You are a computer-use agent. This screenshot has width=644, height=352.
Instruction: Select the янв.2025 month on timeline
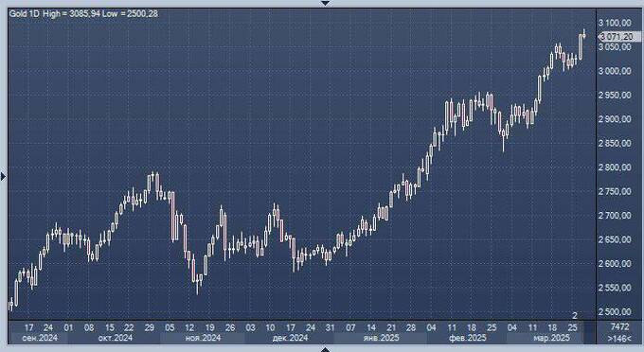(x=382, y=338)
